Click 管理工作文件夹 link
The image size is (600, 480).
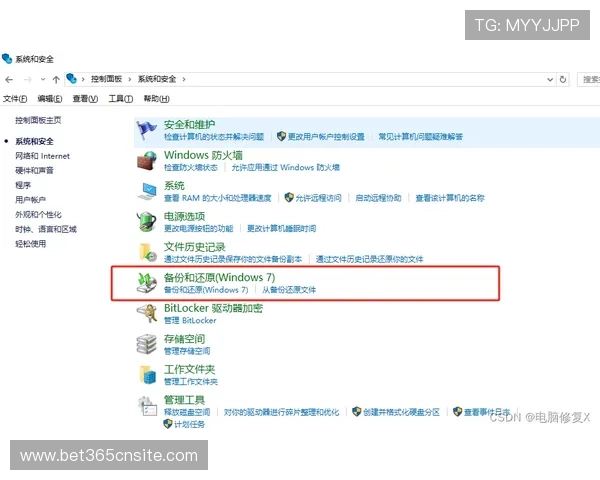(x=191, y=382)
